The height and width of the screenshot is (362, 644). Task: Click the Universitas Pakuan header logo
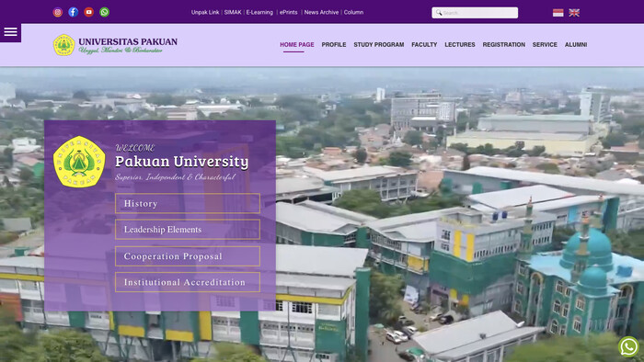[x=115, y=45]
